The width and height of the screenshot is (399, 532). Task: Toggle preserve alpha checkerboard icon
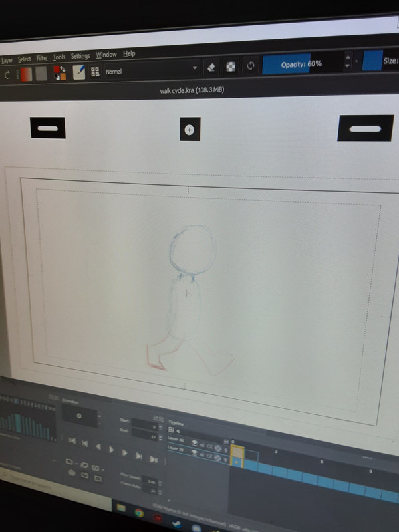click(x=231, y=66)
